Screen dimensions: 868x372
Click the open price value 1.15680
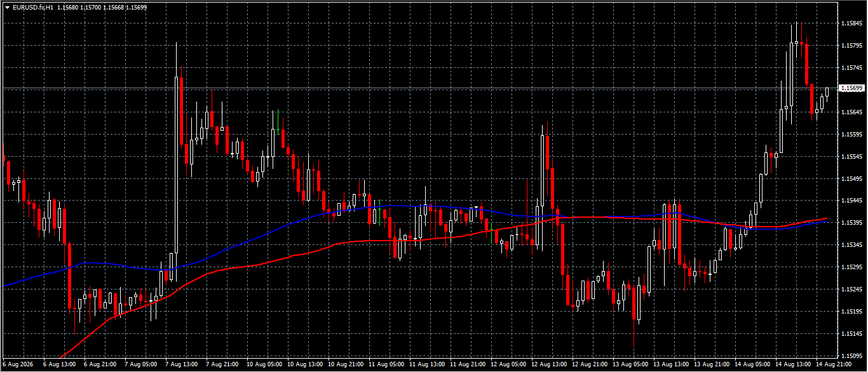click(67, 7)
